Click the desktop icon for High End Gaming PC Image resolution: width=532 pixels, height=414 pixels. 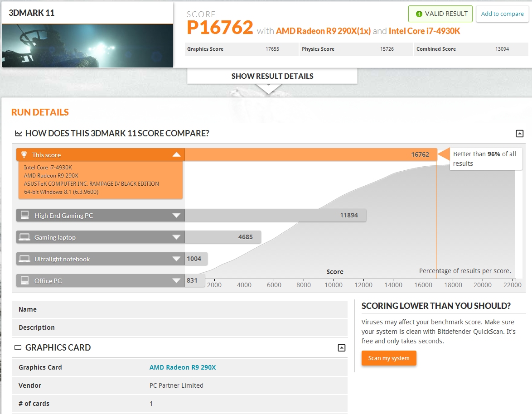tap(25, 215)
